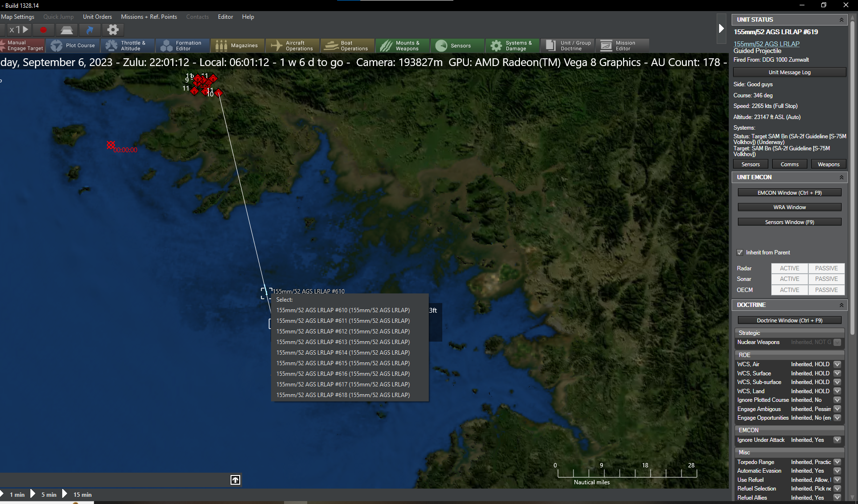
Task: Click the Weapons button in Unit Status
Action: point(829,164)
